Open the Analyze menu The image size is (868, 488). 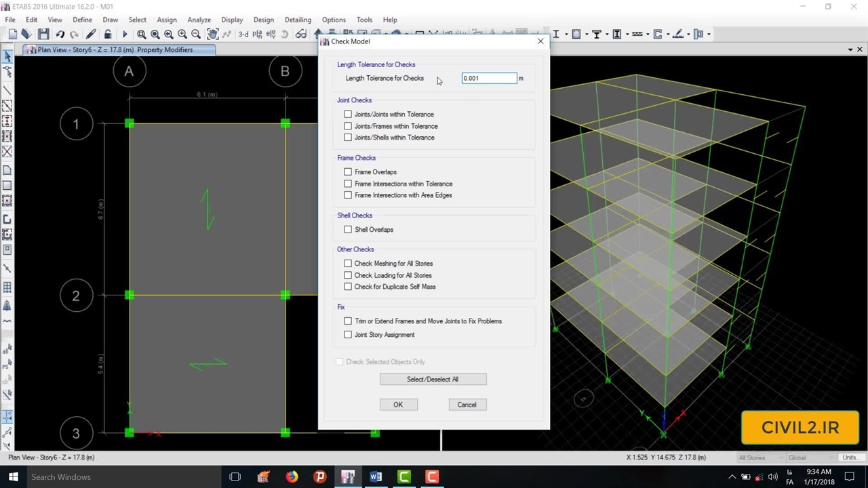[x=199, y=20]
